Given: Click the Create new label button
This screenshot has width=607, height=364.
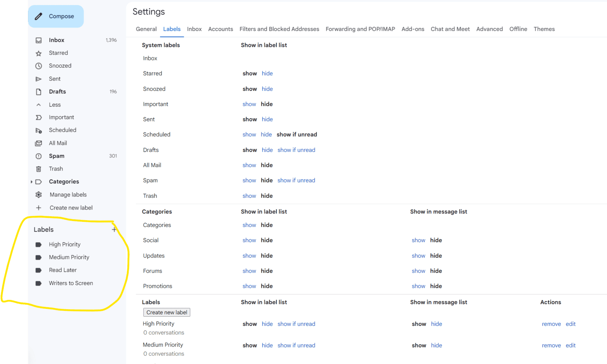Looking at the screenshot, I should tap(166, 312).
